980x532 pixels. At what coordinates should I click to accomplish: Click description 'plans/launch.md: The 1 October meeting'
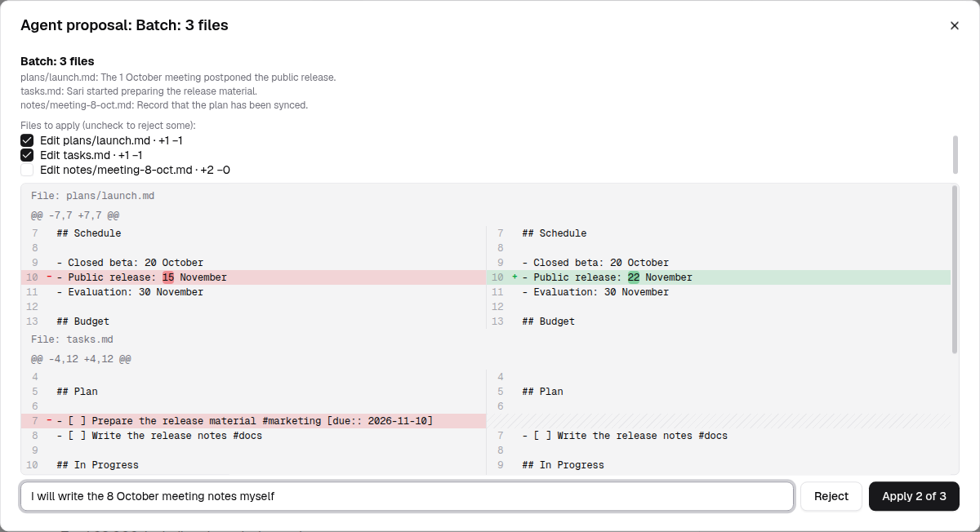coord(178,78)
